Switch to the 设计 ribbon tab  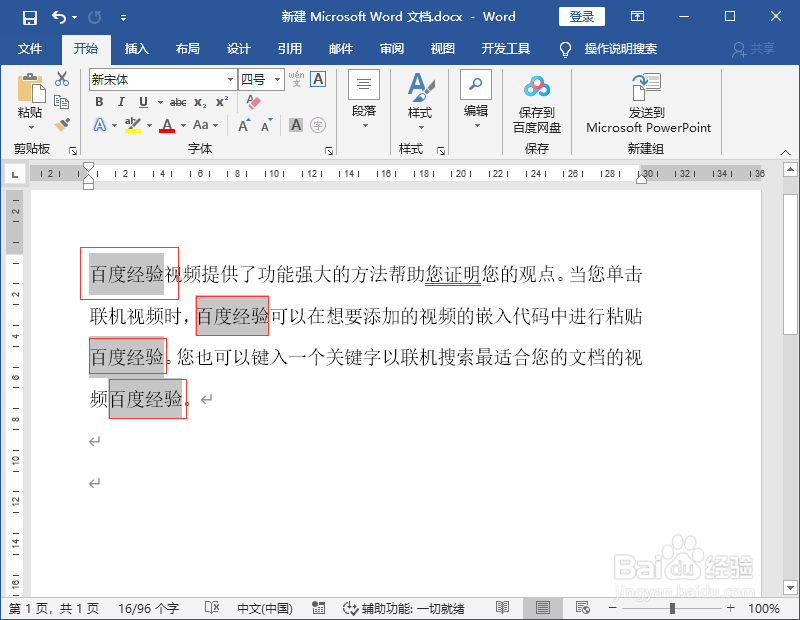point(238,48)
